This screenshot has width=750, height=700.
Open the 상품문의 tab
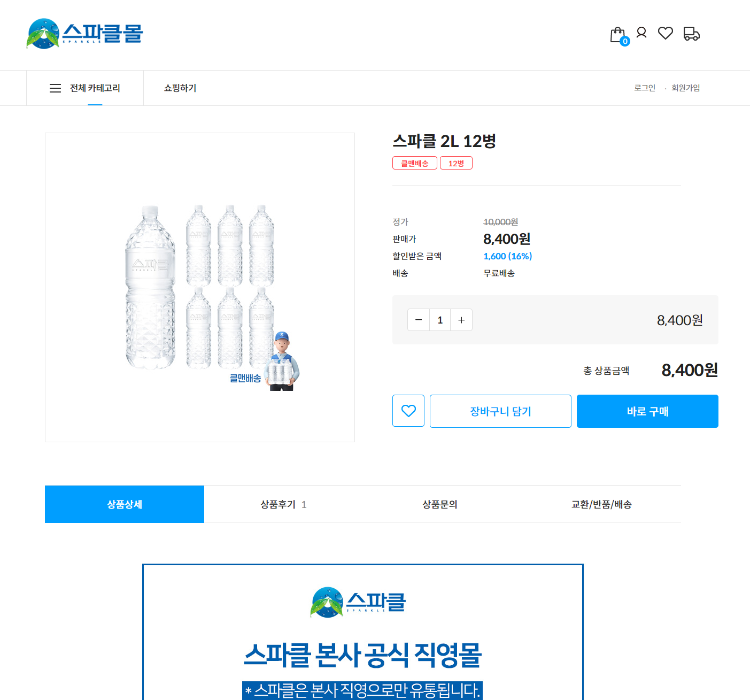point(439,504)
